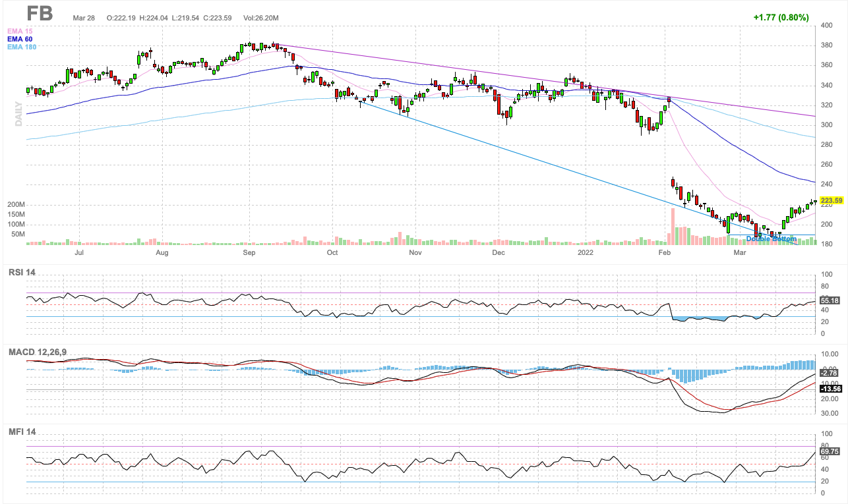Click the DAILY timeframe label
Viewport: 848px width, 504px height.
point(19,113)
